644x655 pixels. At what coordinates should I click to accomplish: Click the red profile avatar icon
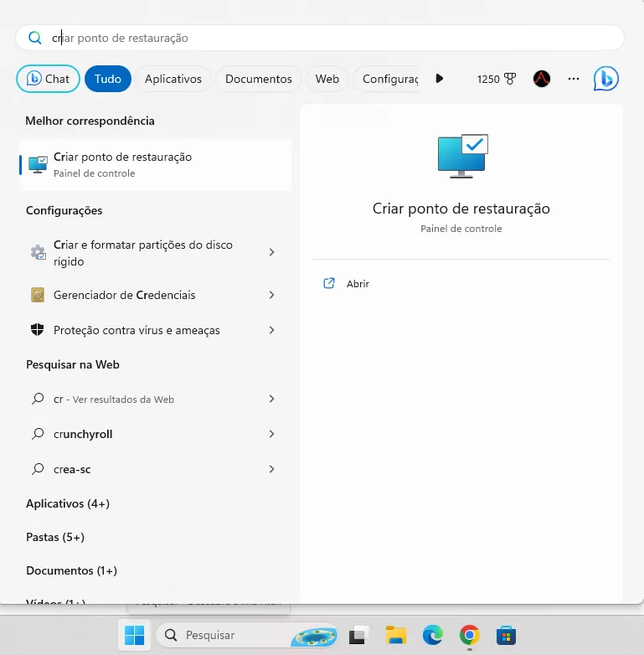pyautogui.click(x=542, y=79)
